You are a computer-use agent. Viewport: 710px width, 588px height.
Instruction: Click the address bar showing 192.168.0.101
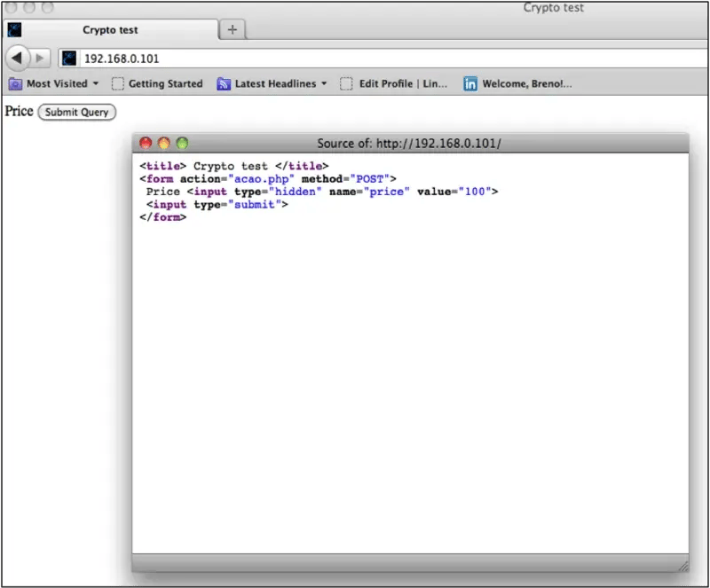(355, 58)
